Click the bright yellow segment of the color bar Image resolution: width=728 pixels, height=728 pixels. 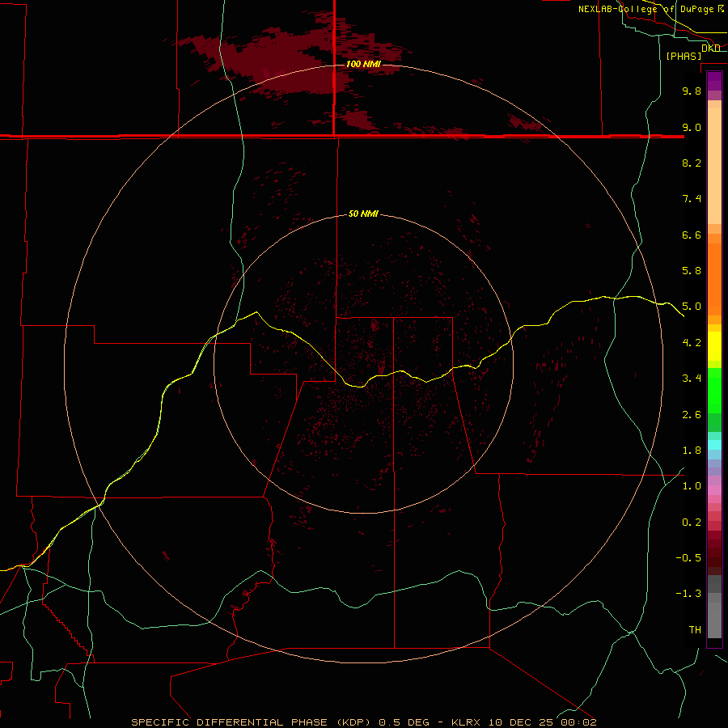click(714, 346)
